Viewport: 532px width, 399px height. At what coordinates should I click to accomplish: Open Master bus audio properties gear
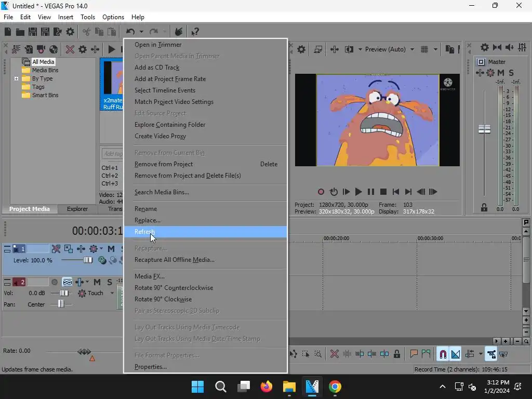pos(485,47)
